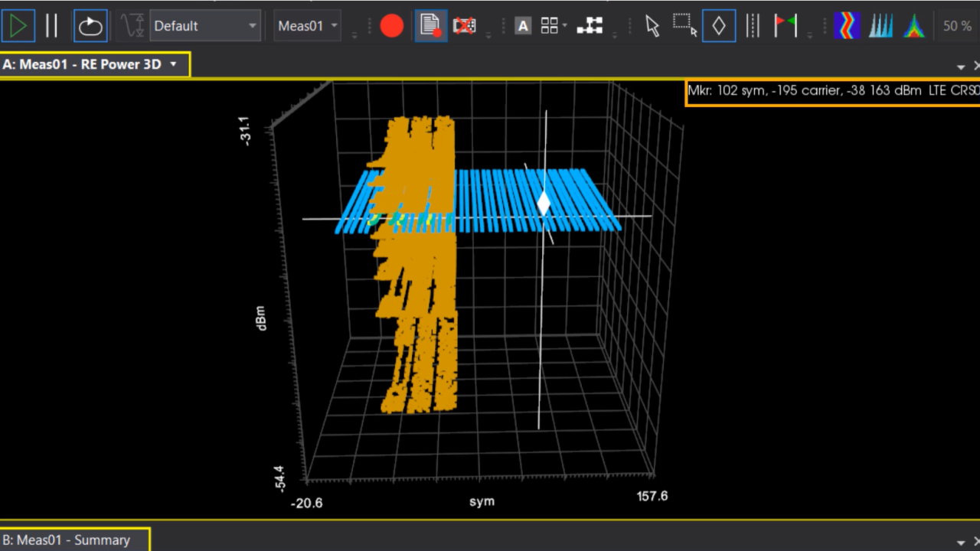Select the diamond marker tool
The height and width of the screenshot is (551, 980).
(718, 25)
